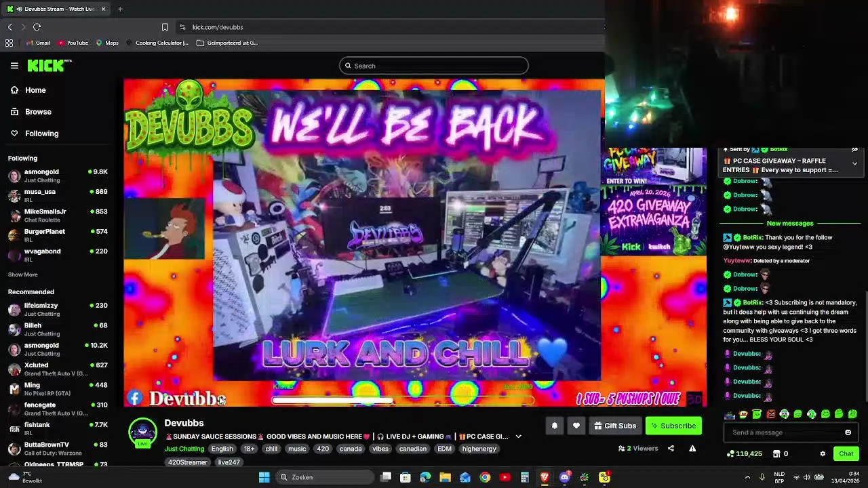Image resolution: width=868 pixels, height=488 pixels.
Task: Open Following in sidebar
Action: pyautogui.click(x=34, y=134)
